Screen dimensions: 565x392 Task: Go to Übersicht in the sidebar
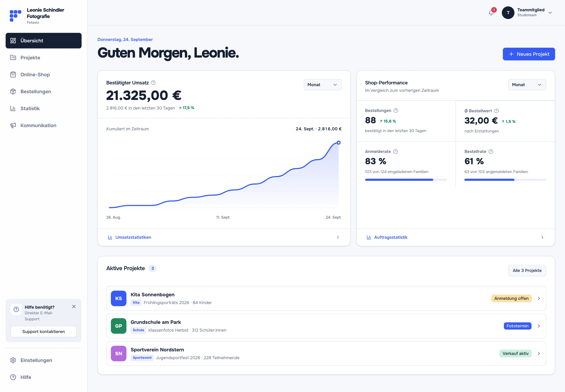click(43, 41)
